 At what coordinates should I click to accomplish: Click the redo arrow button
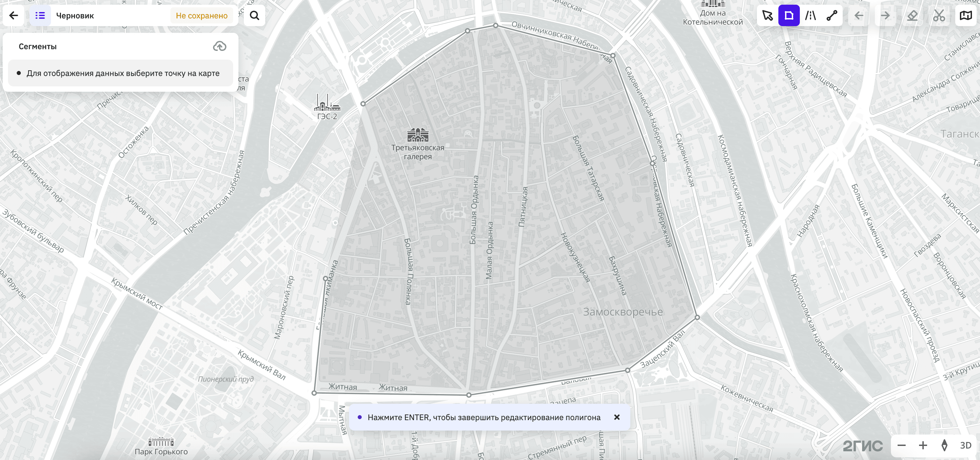click(x=885, y=16)
